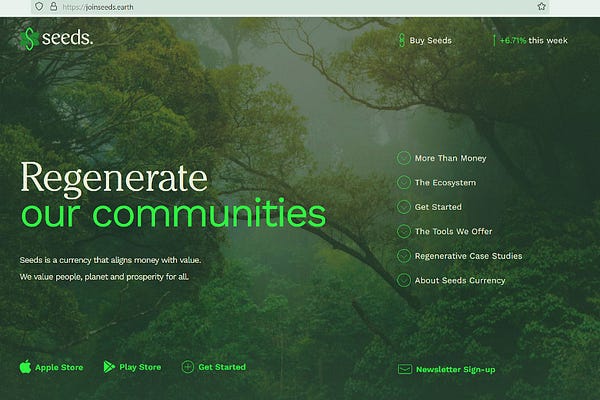This screenshot has width=600, height=400.
Task: Open the Apple Store link
Action: (59, 367)
